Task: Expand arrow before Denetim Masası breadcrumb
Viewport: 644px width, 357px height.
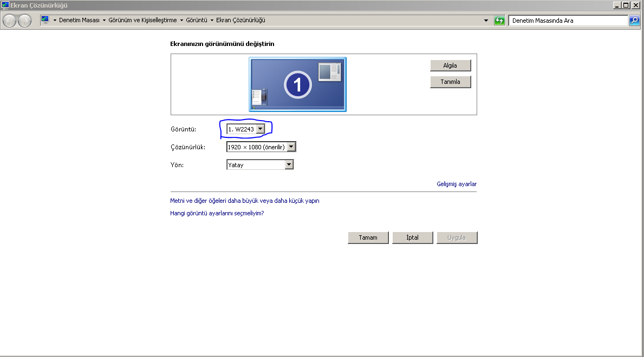Action: (x=55, y=20)
